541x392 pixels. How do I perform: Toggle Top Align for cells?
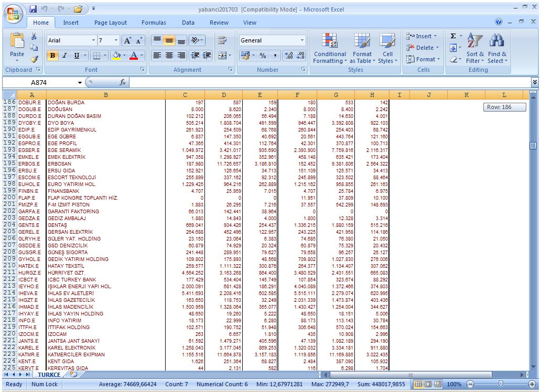pos(157,40)
